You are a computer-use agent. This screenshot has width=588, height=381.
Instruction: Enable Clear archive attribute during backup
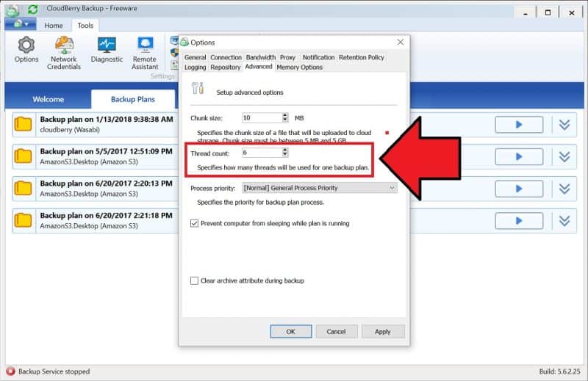point(194,280)
